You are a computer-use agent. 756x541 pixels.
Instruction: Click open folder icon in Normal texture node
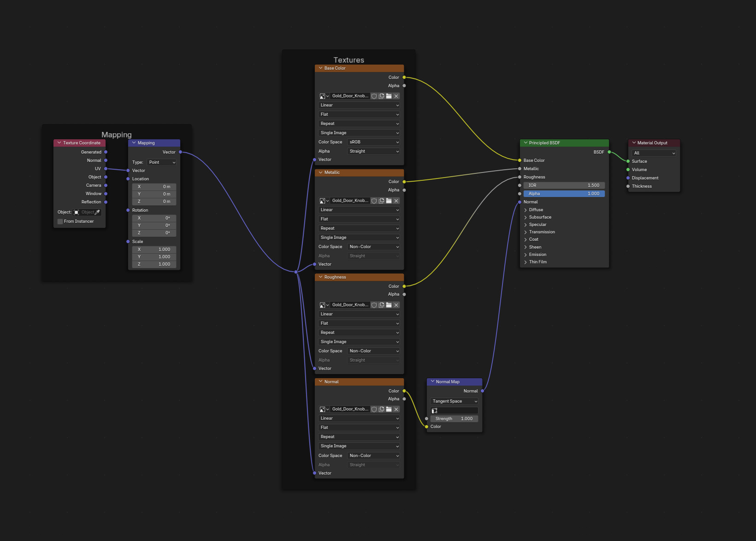389,410
